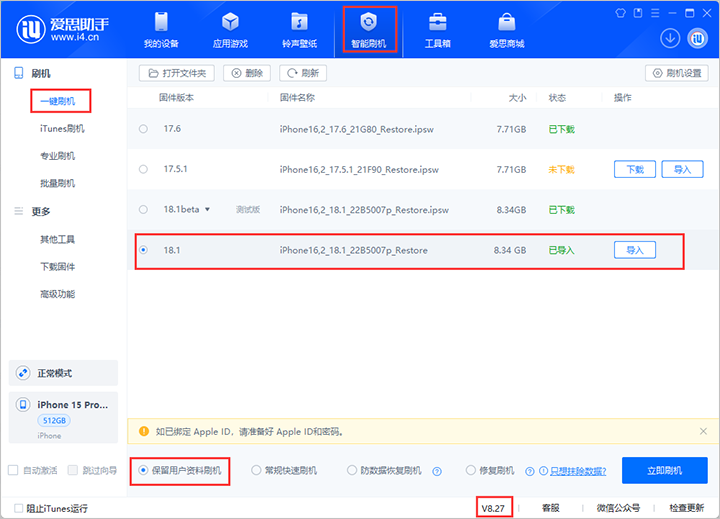Click info icon before 只想抹除数据
This screenshot has height=519, width=720.
pos(543,471)
